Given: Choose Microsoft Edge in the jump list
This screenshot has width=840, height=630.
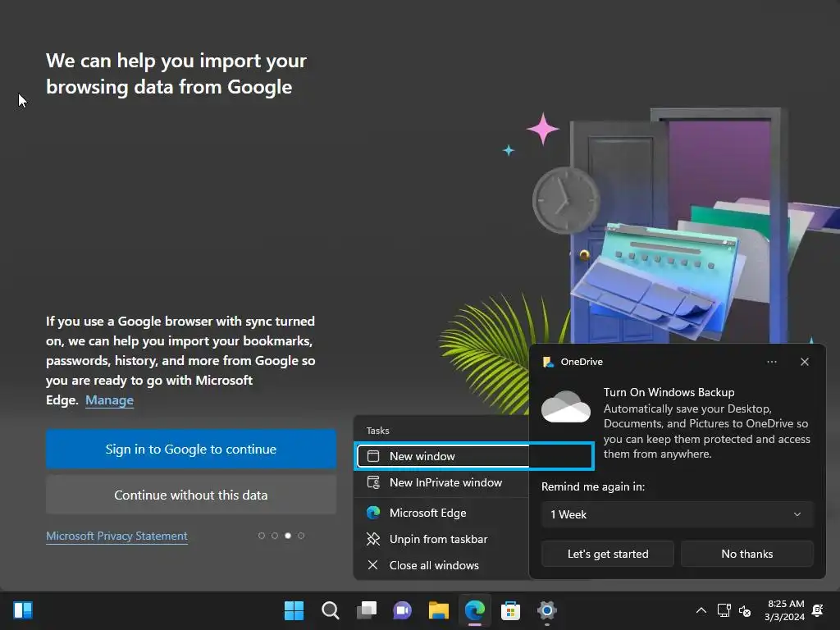Looking at the screenshot, I should (x=441, y=513).
